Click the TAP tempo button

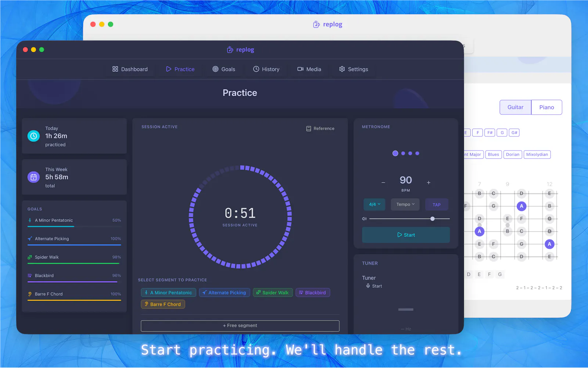click(437, 205)
